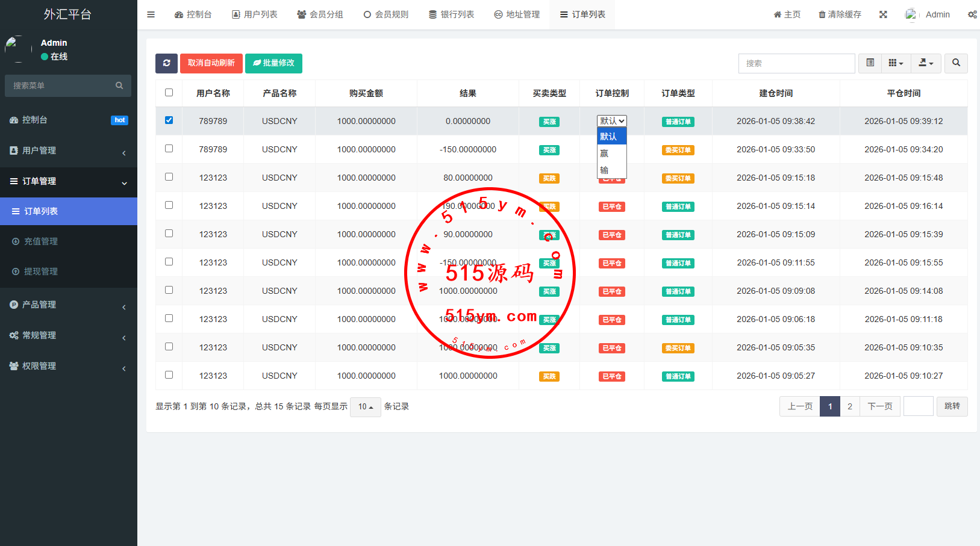Click the 批量修改 button
This screenshot has width=980, height=546.
(x=273, y=63)
